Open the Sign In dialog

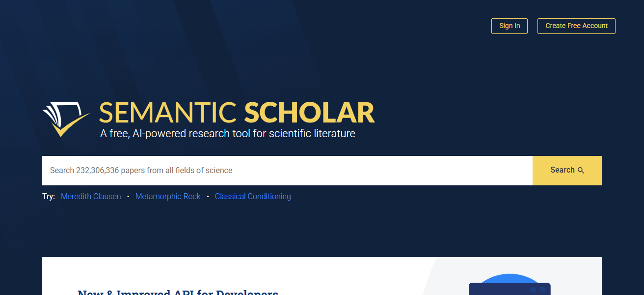click(509, 26)
